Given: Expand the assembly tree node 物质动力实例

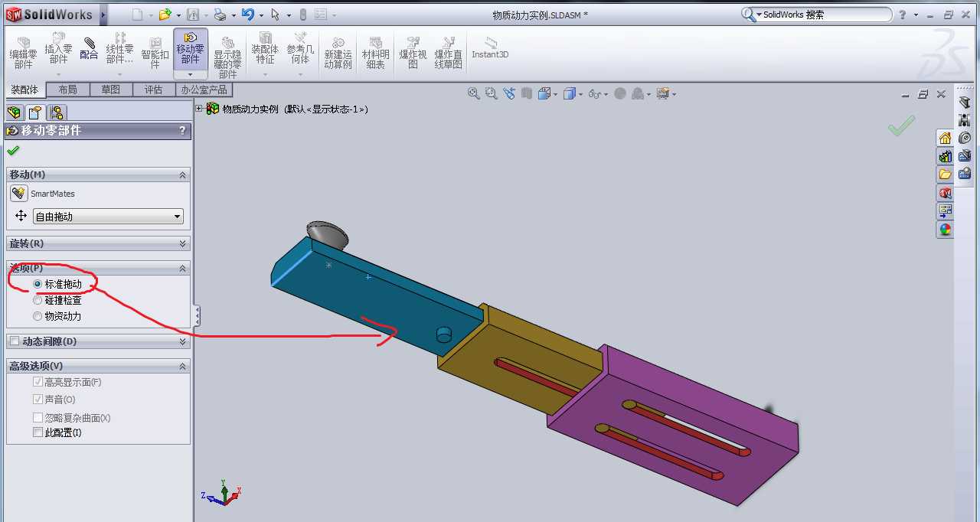Looking at the screenshot, I should pos(199,109).
